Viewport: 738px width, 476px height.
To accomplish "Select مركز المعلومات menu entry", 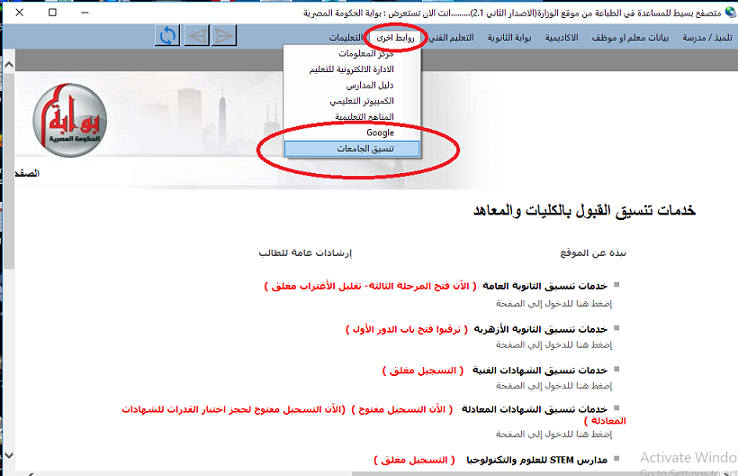I will pos(363,54).
